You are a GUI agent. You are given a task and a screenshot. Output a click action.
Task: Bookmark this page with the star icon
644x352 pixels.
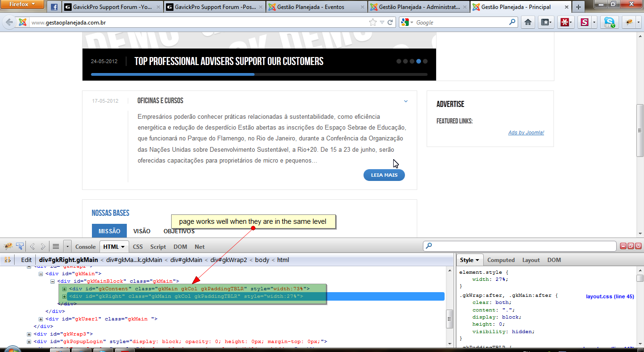(373, 22)
